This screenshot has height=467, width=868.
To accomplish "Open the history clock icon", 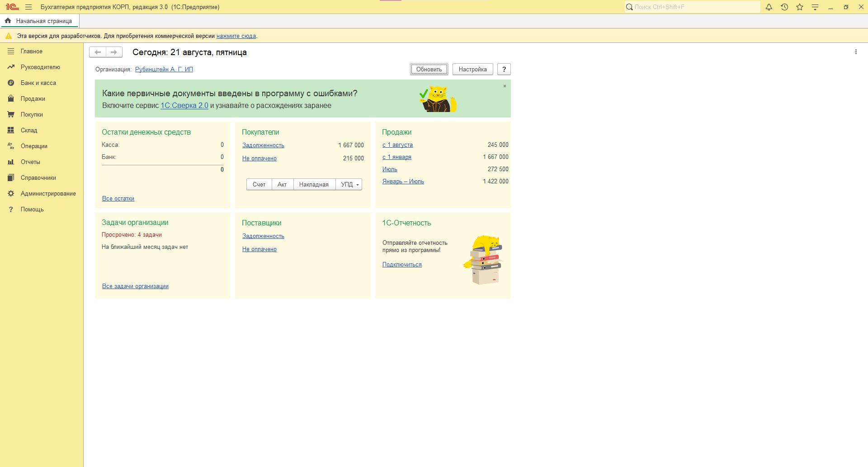I will point(784,7).
